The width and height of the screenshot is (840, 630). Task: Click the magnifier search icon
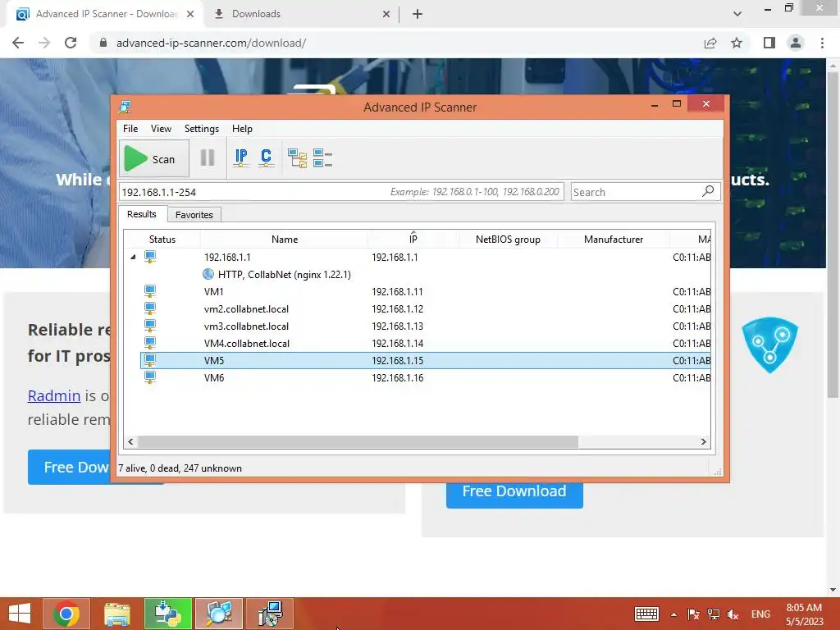coord(708,190)
